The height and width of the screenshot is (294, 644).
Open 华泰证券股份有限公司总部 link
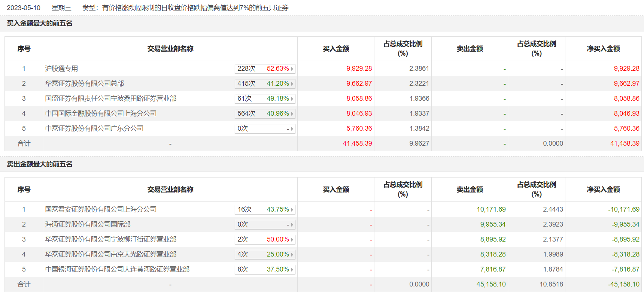click(85, 84)
